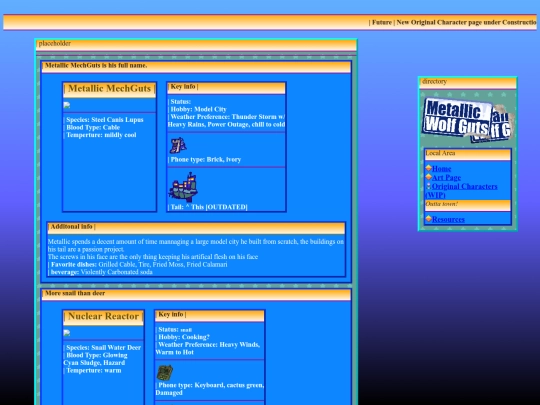Click 'Species: Steel Canis Lupus' text
This screenshot has width=540, height=405.
(104, 120)
